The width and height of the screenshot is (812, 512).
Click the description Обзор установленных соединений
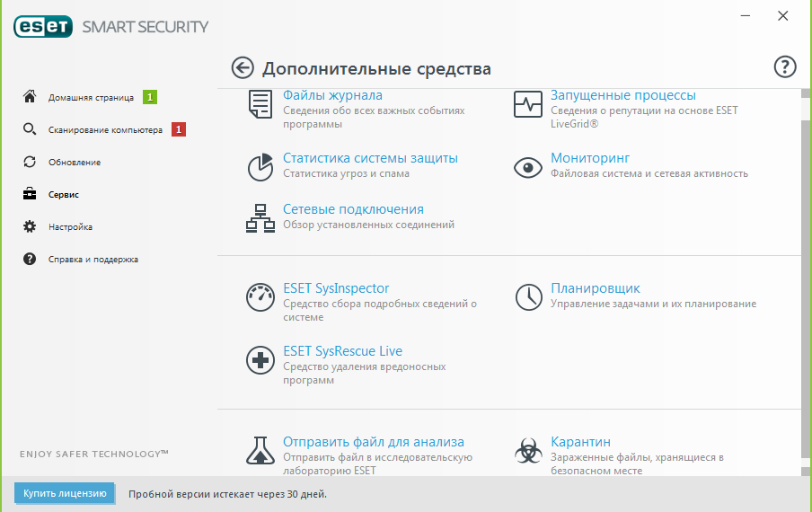[x=368, y=225]
